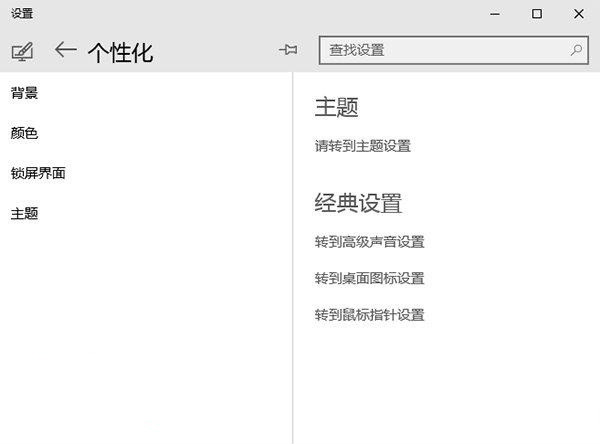Open the 请转到主题设置 link
The width and height of the screenshot is (600, 444).
[x=363, y=146]
